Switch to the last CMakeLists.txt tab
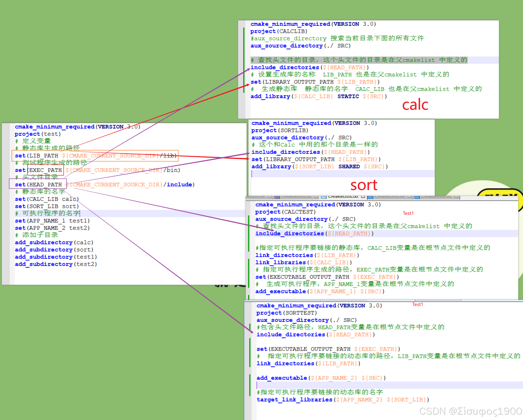This screenshot has height=420, width=523. (x=436, y=197)
